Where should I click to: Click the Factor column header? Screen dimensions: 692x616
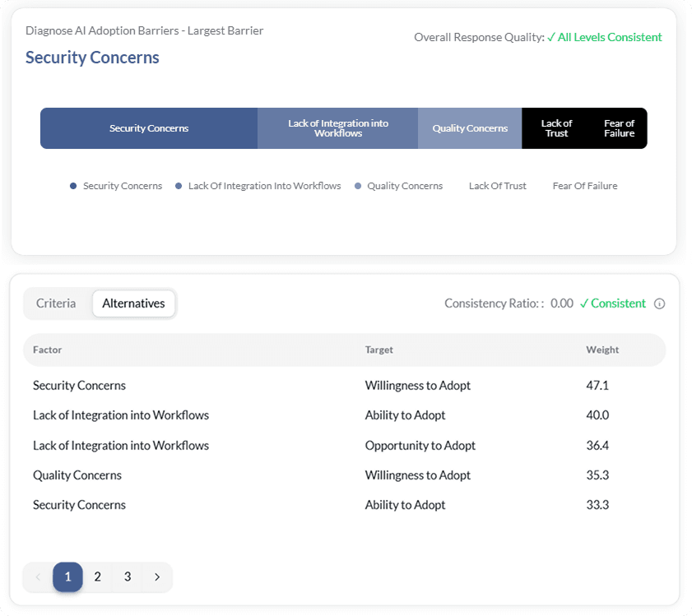tap(47, 350)
